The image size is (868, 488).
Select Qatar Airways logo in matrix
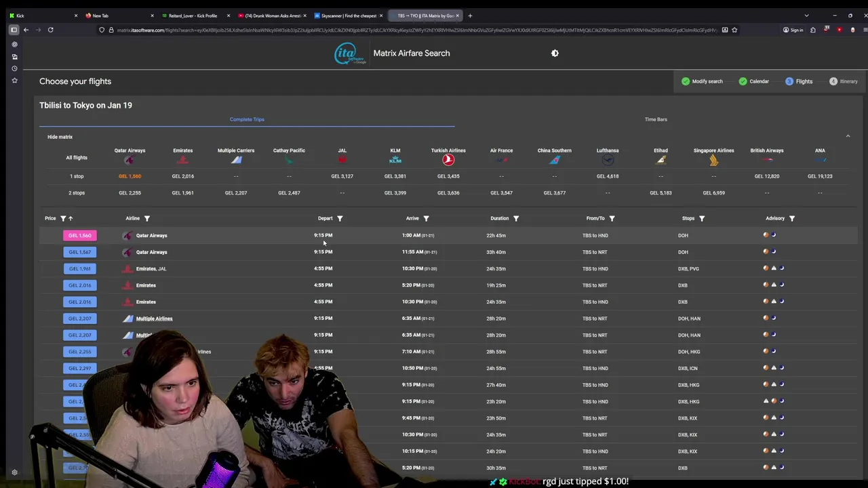[x=130, y=160]
